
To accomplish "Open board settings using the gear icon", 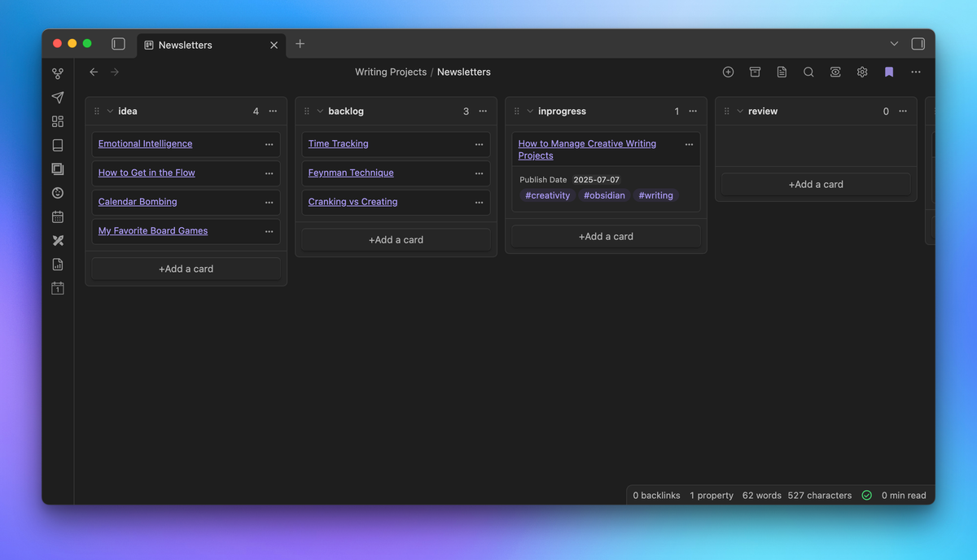I will point(861,72).
